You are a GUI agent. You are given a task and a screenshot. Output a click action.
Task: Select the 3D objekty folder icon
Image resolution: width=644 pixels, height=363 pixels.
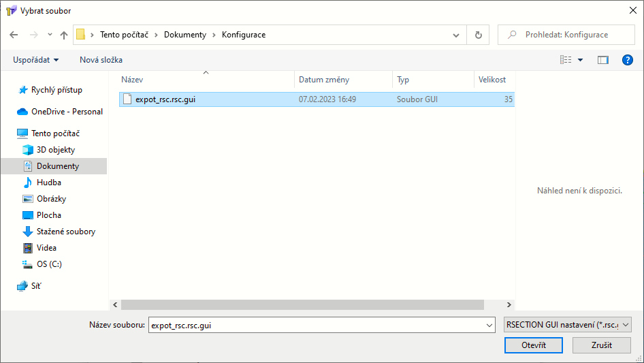click(28, 150)
